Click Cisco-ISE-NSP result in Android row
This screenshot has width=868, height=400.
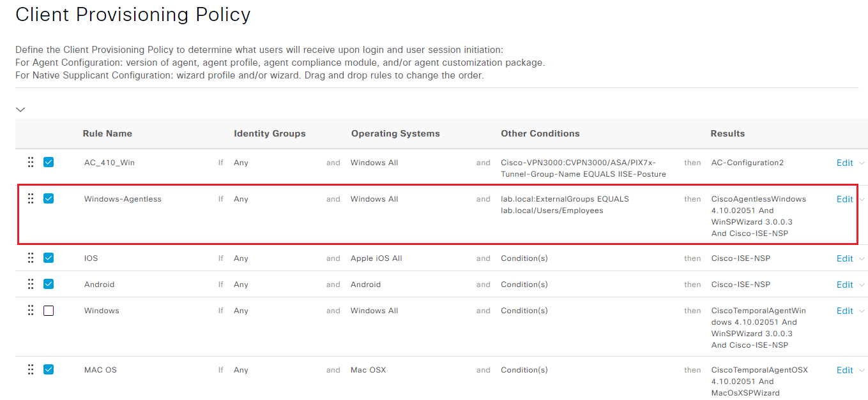[x=741, y=285]
